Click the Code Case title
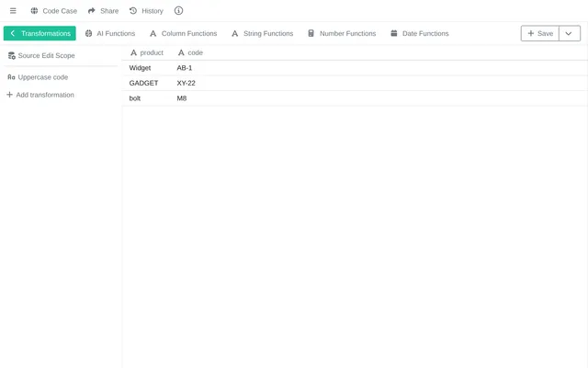The width and height of the screenshot is (588, 368). pyautogui.click(x=60, y=11)
